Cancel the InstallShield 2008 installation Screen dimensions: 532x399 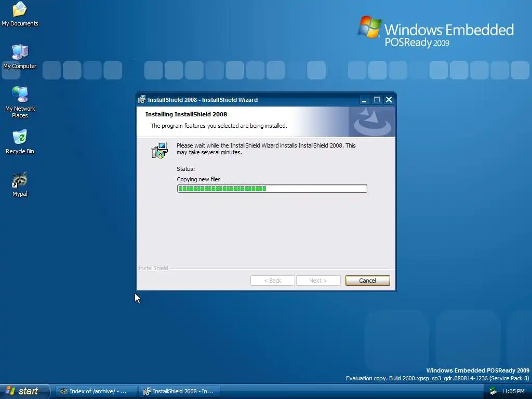click(x=367, y=281)
